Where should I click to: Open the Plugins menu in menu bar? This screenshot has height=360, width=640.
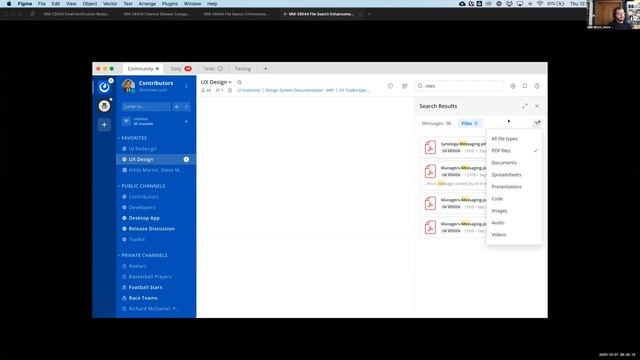169,4
